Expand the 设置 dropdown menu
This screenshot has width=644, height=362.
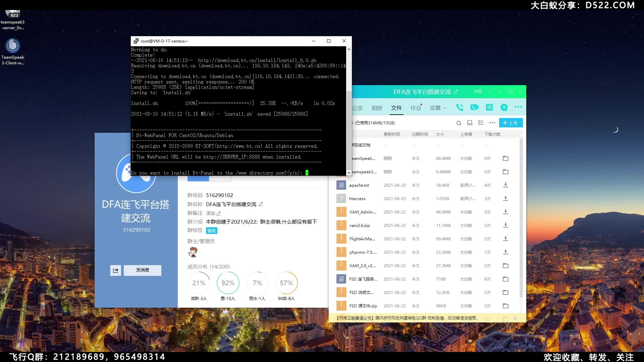438,108
